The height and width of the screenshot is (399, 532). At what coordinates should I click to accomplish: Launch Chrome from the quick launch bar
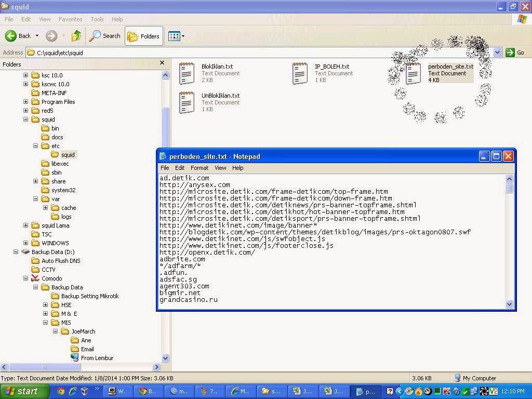(x=61, y=392)
